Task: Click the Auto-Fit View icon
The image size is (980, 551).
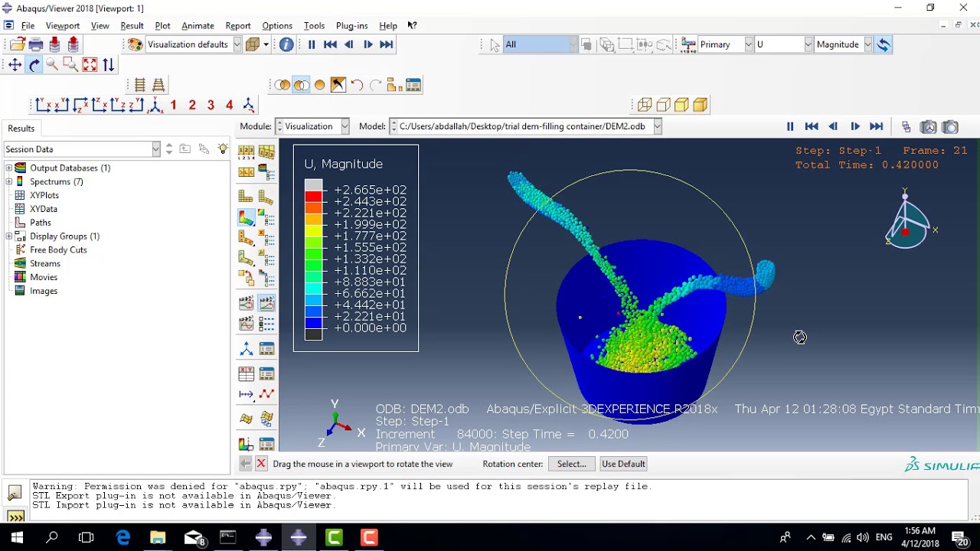Action: coord(90,65)
